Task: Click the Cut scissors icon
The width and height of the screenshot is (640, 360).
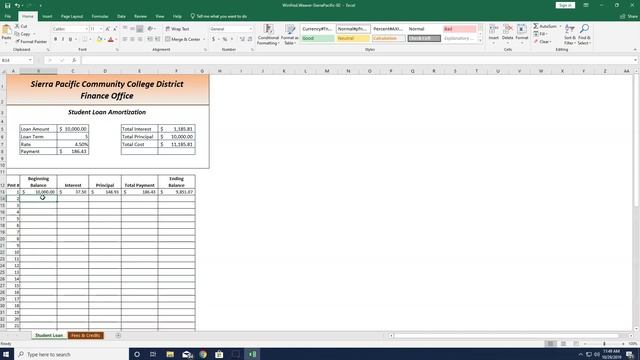Action: [18, 26]
